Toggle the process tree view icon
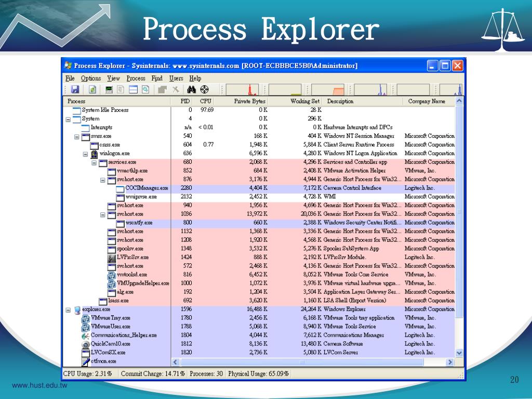The image size is (532, 399). tap(121, 89)
